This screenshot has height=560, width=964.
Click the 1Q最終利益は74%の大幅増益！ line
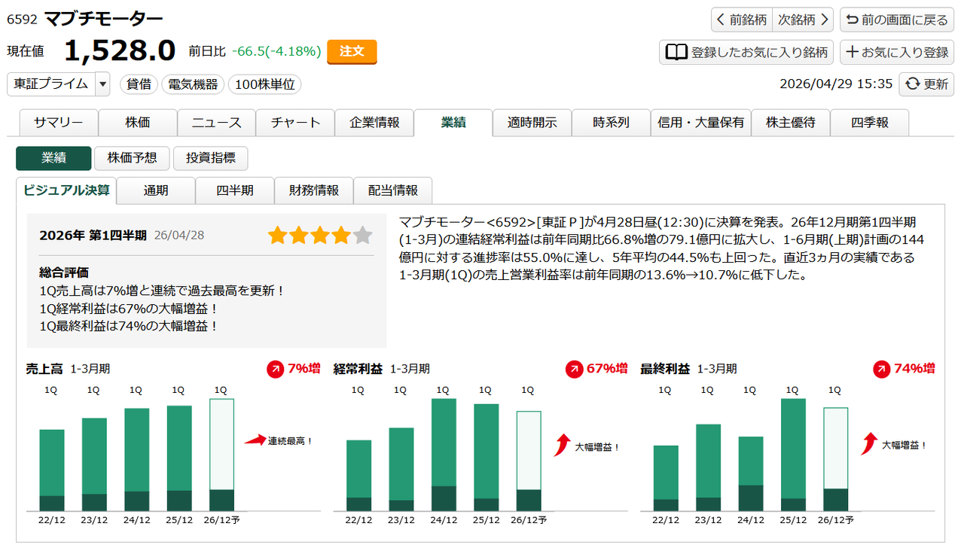129,326
